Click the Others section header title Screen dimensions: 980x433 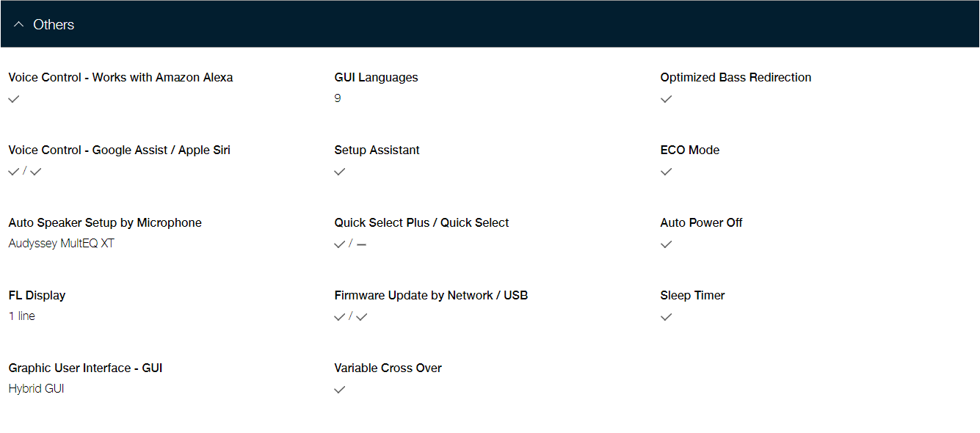54,24
